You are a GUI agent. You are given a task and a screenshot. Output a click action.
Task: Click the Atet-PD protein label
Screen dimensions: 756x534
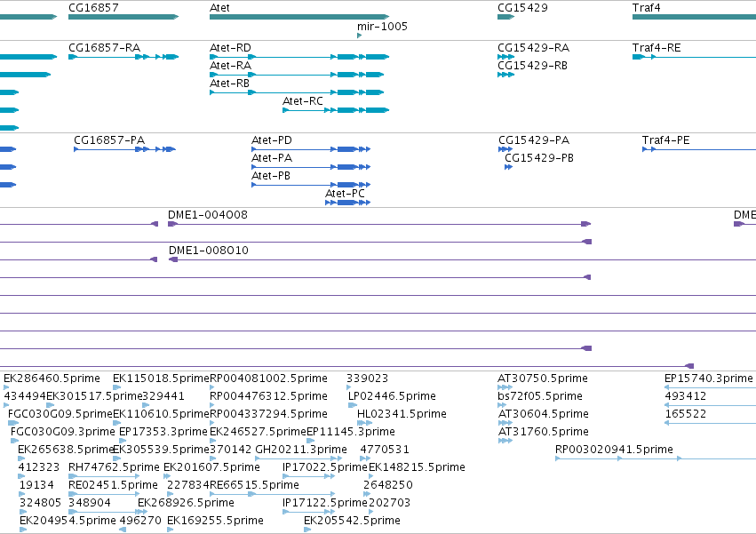[x=272, y=140]
